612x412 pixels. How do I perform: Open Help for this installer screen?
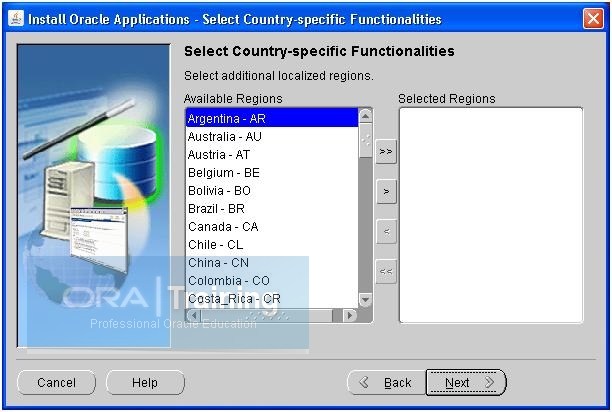click(145, 382)
